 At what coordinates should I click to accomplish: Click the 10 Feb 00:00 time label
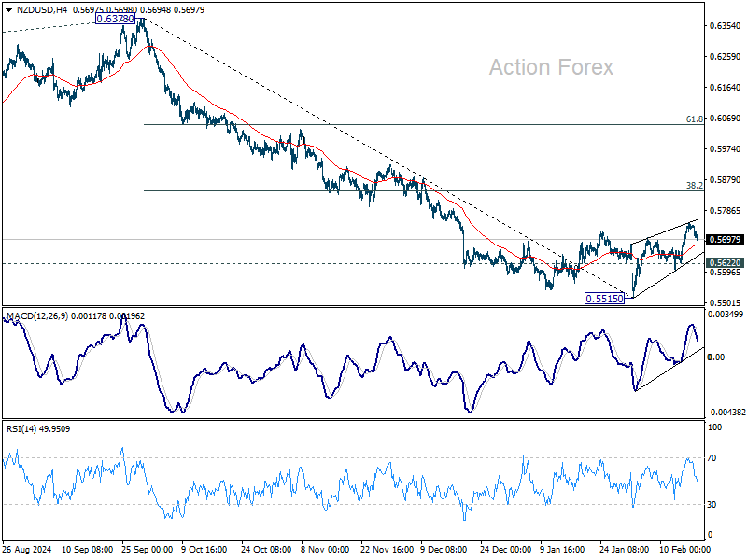pos(685,549)
